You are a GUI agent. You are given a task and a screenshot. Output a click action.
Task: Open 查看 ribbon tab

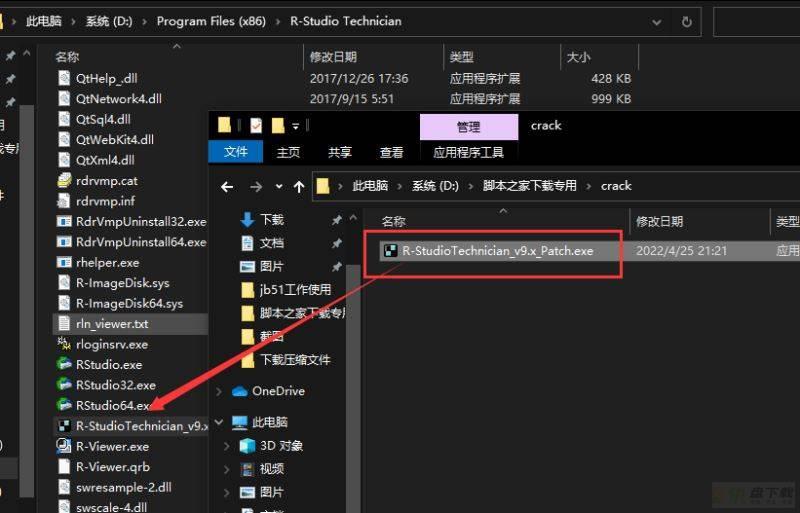[x=391, y=152]
